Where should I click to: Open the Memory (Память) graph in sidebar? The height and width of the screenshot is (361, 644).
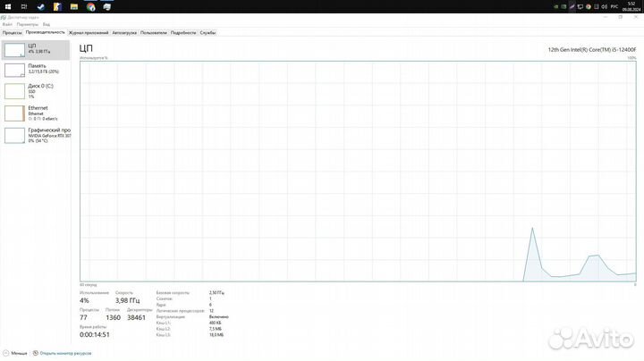tap(34, 69)
